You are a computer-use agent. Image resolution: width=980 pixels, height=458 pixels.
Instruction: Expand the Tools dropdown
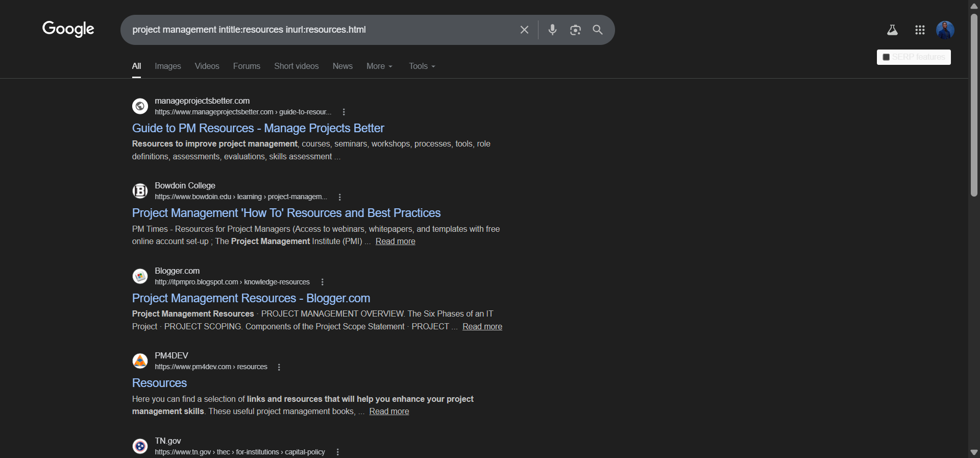click(422, 66)
